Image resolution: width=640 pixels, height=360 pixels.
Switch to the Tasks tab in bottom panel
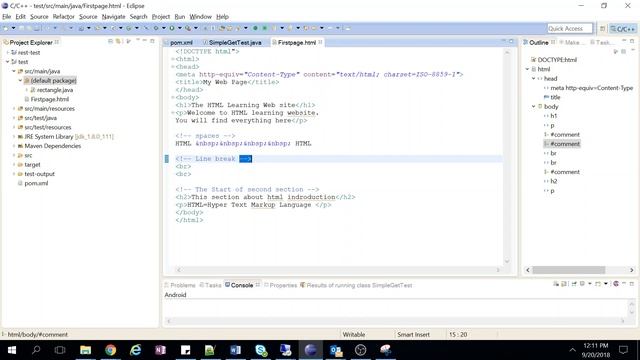point(213,285)
